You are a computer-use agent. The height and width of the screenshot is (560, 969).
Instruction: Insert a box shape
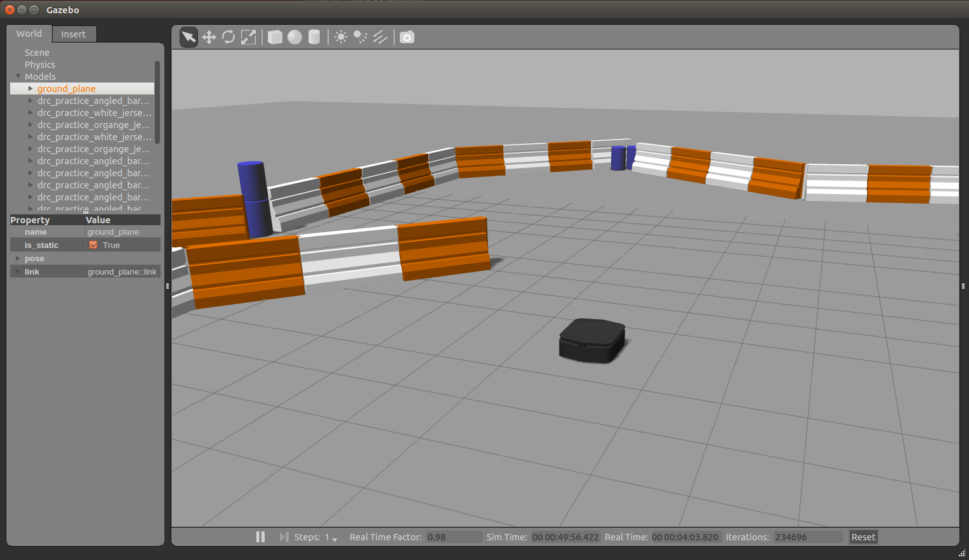[275, 37]
